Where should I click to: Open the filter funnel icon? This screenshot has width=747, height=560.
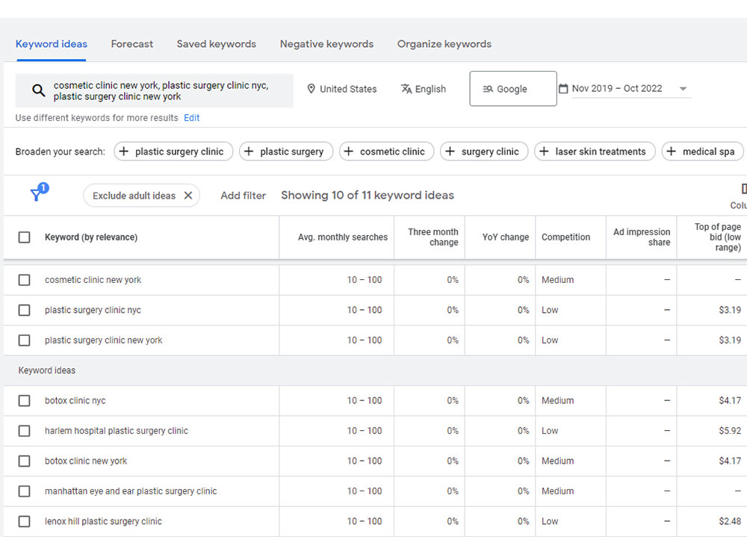click(x=38, y=193)
